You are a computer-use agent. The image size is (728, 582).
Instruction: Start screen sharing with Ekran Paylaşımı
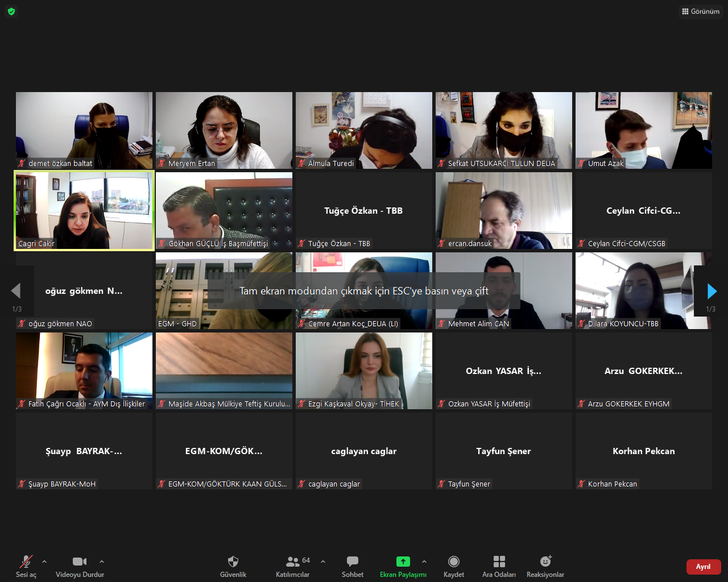pyautogui.click(x=403, y=562)
